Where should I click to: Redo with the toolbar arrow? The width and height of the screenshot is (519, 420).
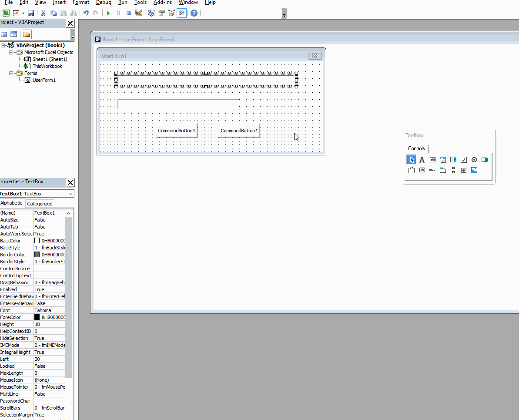click(x=96, y=13)
